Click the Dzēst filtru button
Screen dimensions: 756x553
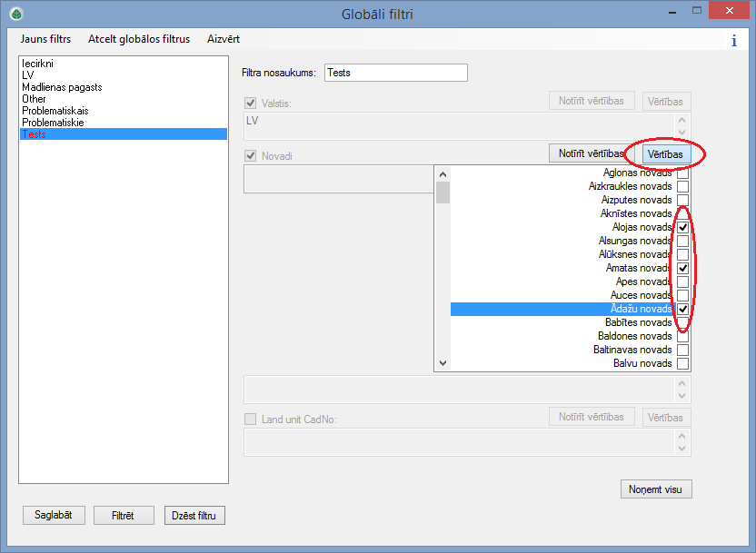point(194,515)
